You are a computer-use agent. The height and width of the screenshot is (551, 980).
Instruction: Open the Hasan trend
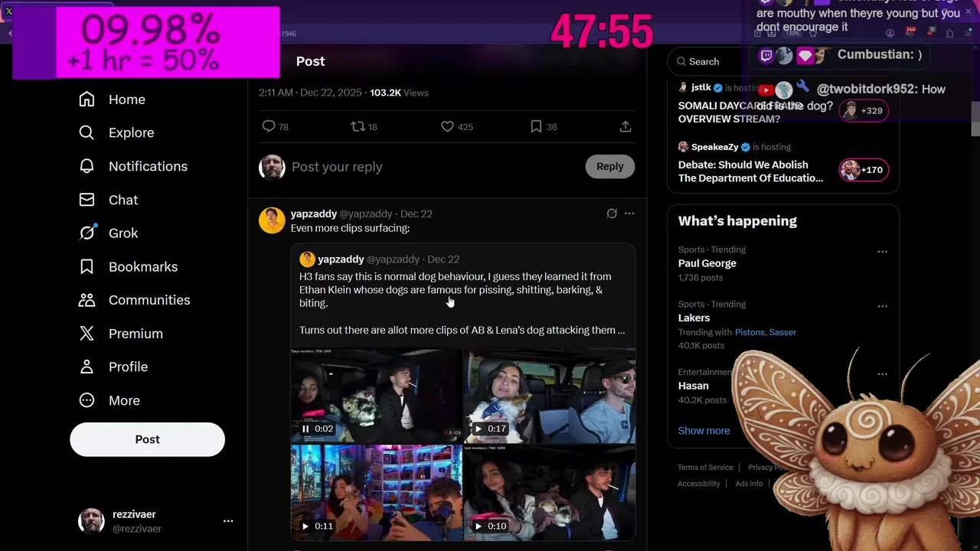tap(693, 386)
